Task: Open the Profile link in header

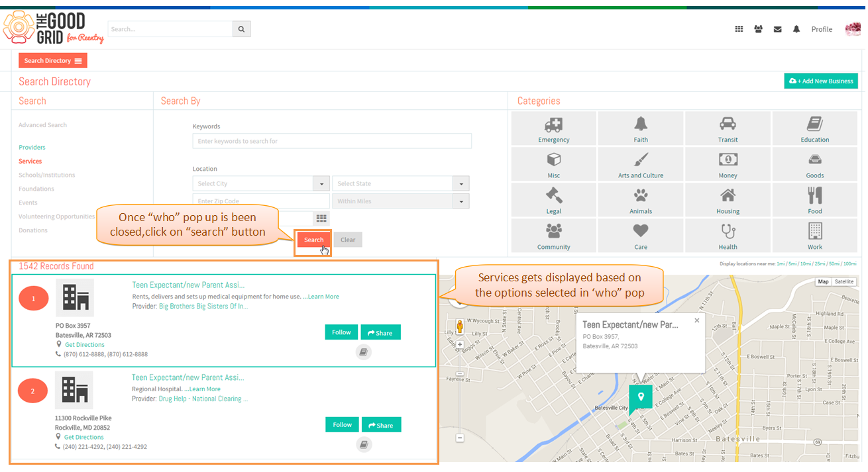Action: click(x=822, y=29)
